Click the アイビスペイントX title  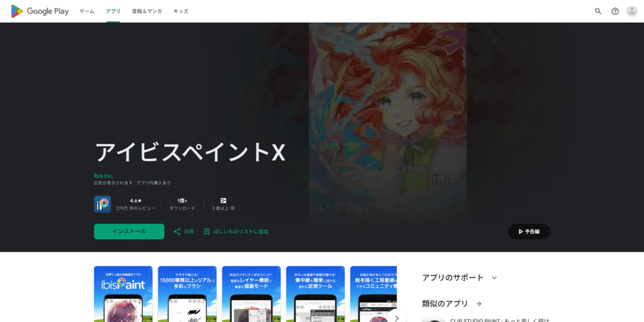click(190, 152)
